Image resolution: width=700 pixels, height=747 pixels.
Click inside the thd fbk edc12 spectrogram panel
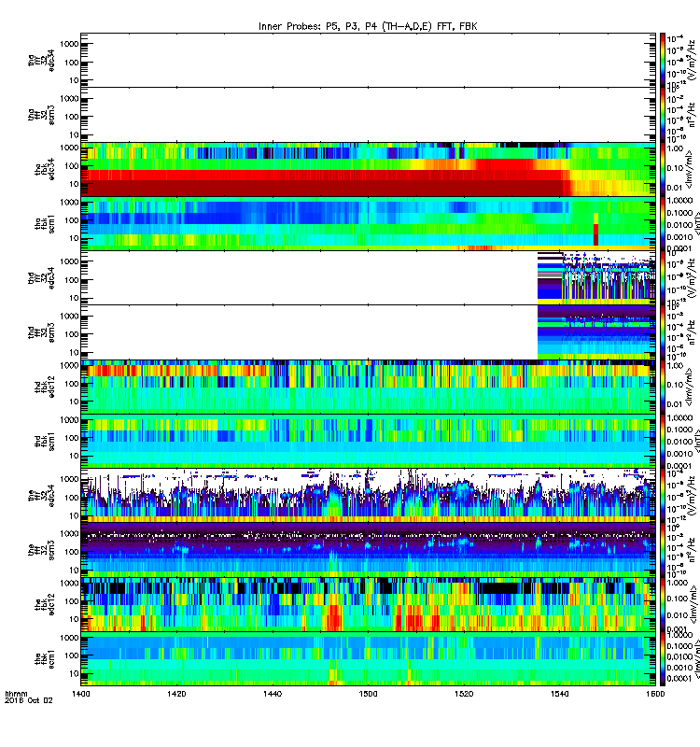pyautogui.click(x=368, y=387)
